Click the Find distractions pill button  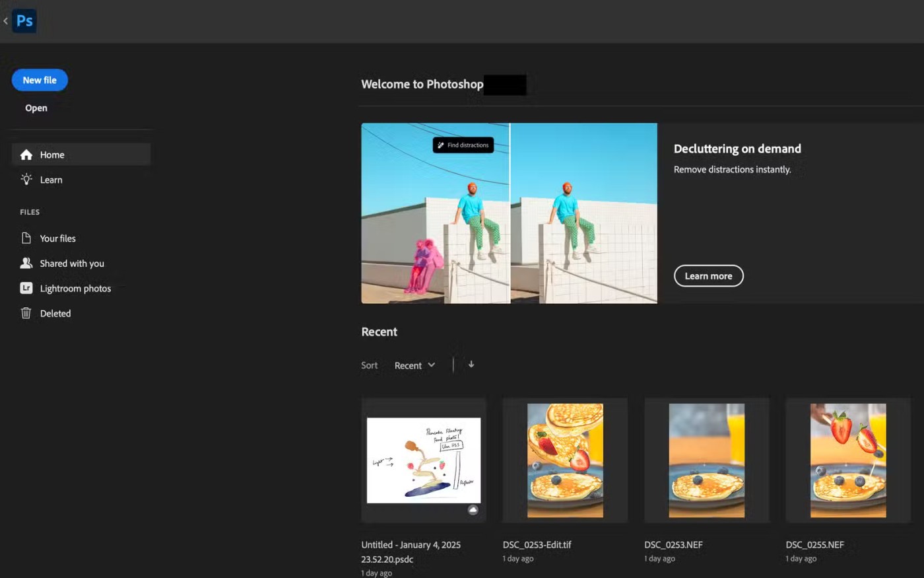click(x=463, y=145)
